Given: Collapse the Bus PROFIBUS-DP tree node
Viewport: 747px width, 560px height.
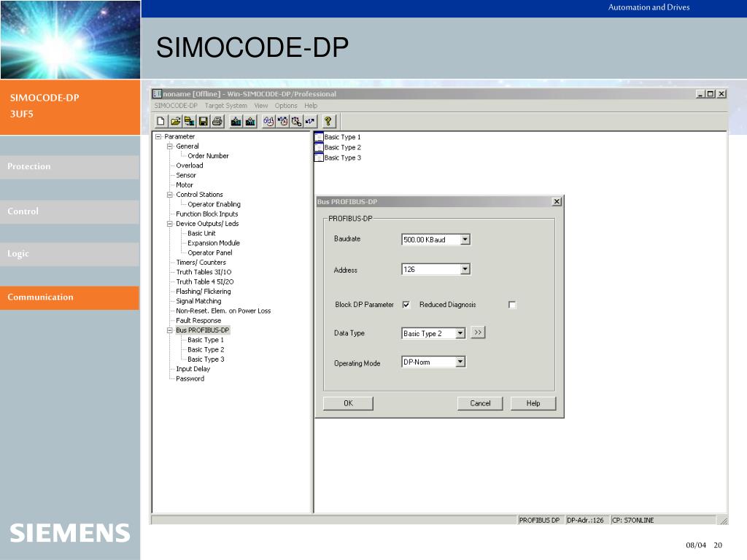Looking at the screenshot, I should (x=169, y=330).
